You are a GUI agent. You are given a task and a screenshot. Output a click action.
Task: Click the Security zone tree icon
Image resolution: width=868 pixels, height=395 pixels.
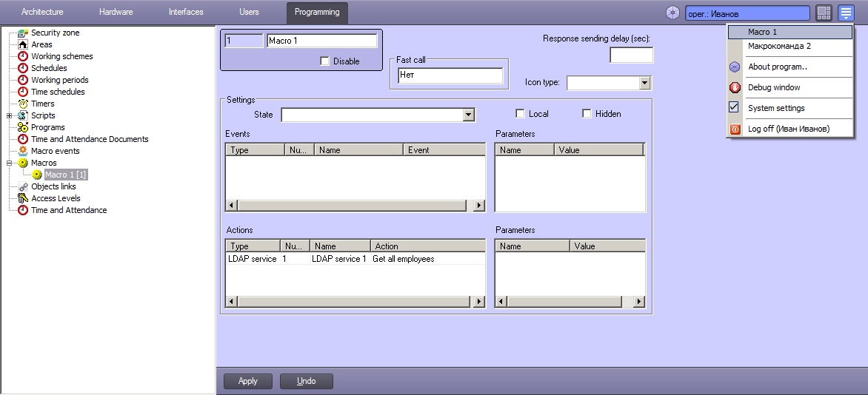pos(23,33)
